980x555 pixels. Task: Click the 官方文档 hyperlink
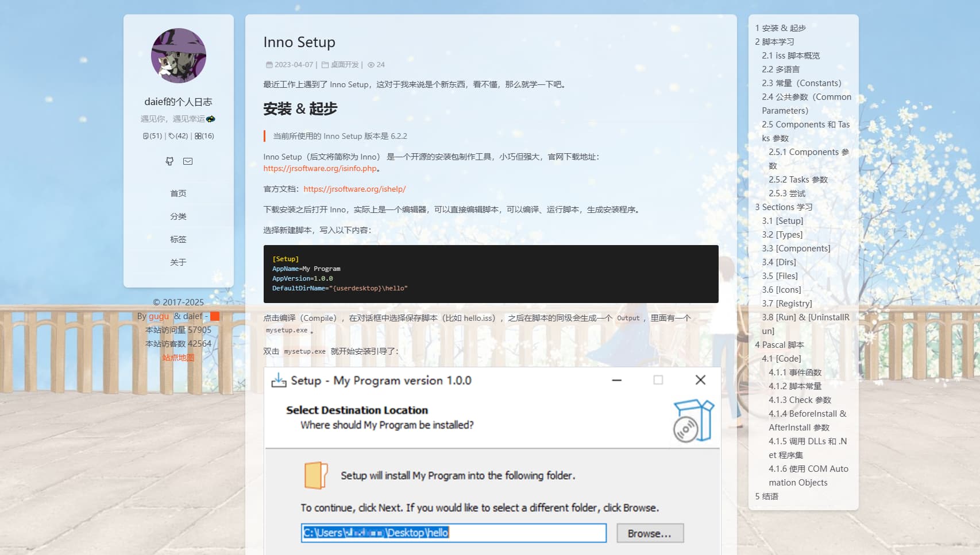(x=354, y=188)
